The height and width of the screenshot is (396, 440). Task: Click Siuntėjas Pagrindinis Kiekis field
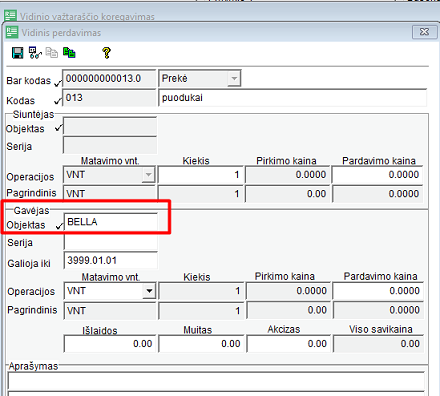point(201,194)
